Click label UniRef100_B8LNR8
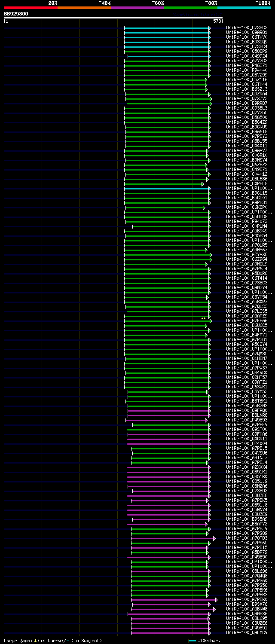The height and width of the screenshot is (644, 275). click(247, 415)
